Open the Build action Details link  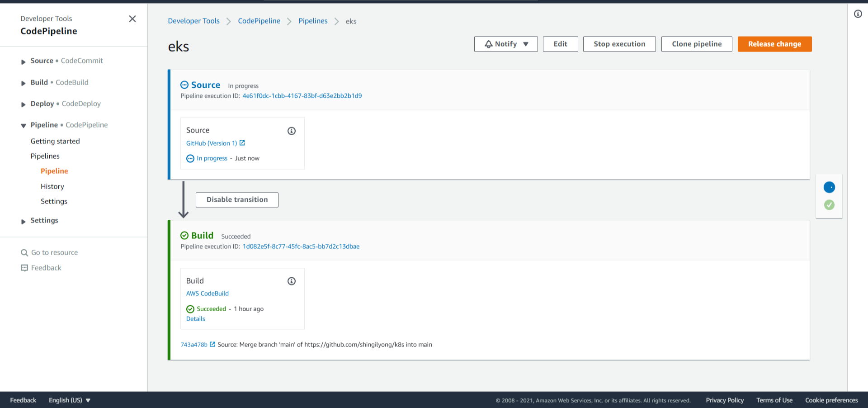click(x=196, y=319)
